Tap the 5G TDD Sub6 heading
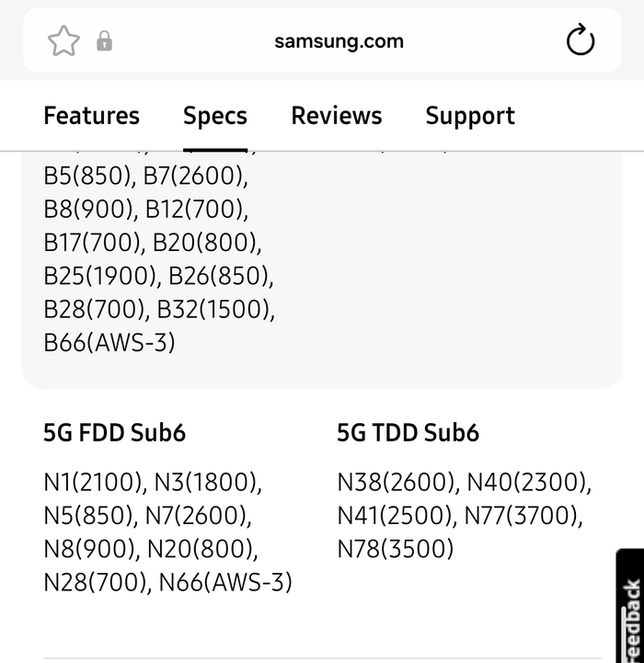 pyautogui.click(x=408, y=432)
